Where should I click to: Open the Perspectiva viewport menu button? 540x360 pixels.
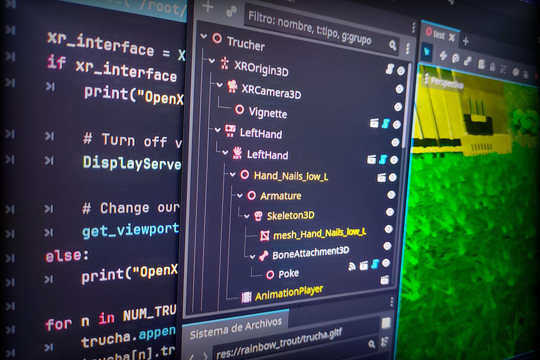pyautogui.click(x=444, y=82)
